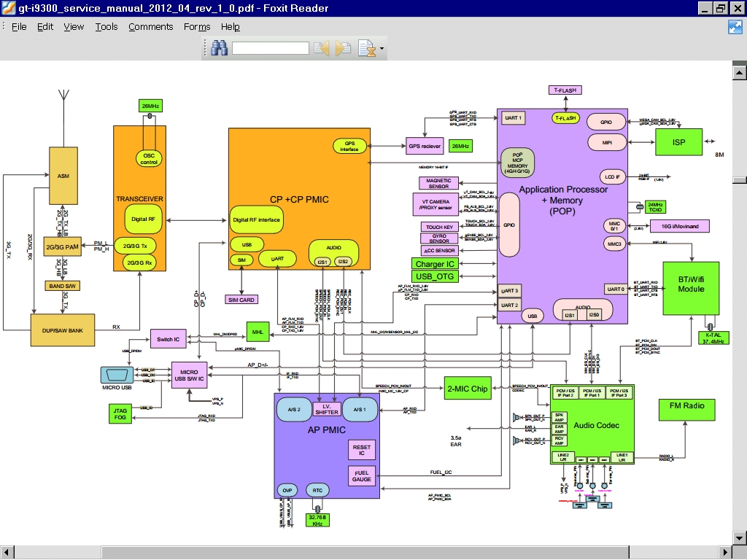Click the VT CAMERA /PROXY sensor box

(436, 204)
